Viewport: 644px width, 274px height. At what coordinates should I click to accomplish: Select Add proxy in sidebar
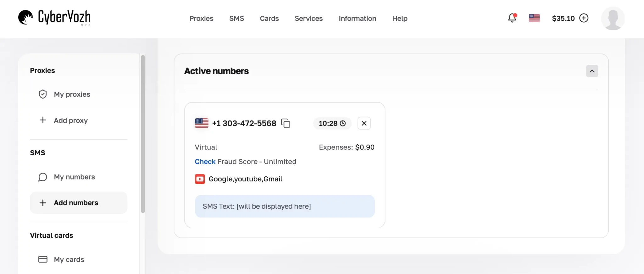(79, 120)
